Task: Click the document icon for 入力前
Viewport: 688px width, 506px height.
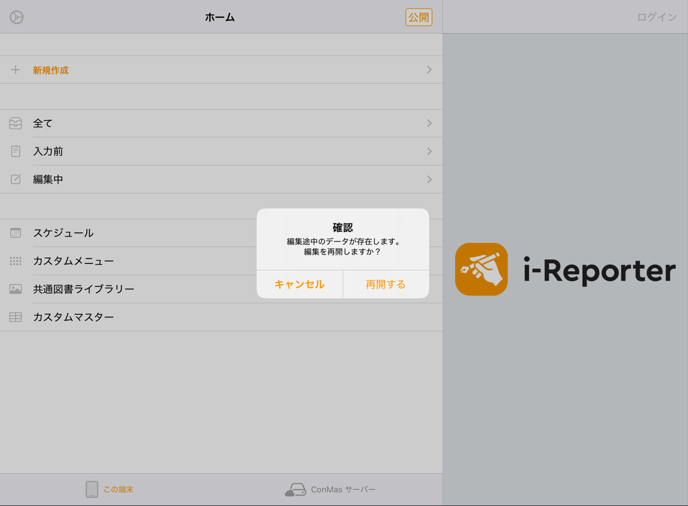Action: [15, 151]
